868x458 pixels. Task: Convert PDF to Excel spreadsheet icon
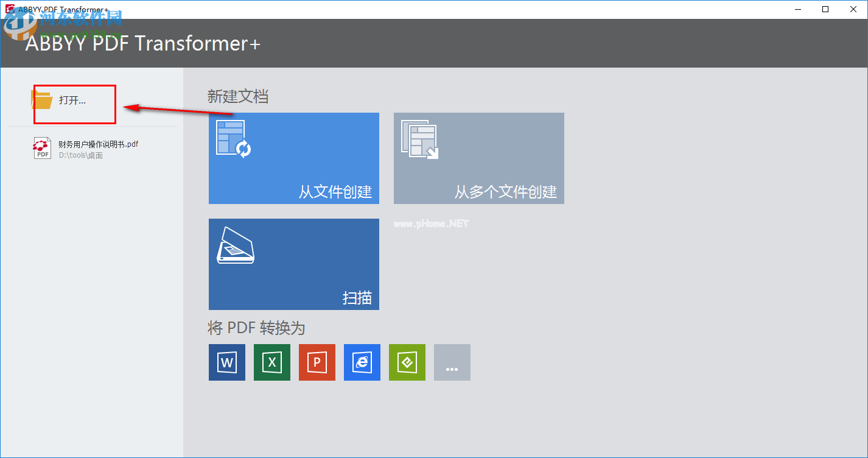point(272,362)
